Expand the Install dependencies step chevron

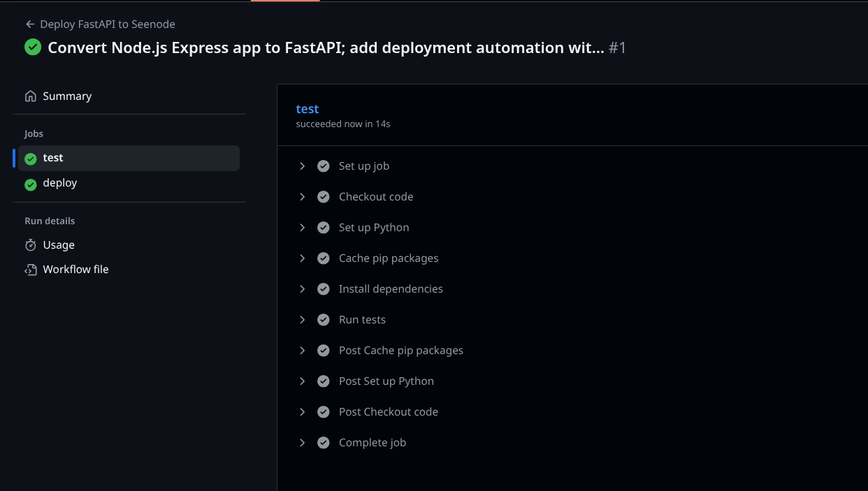click(303, 289)
